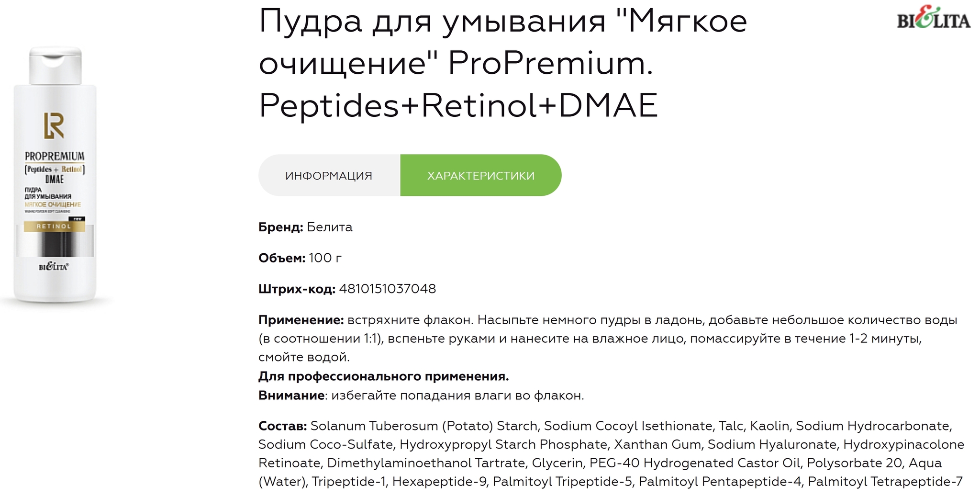Click the Объем value 100 г
This screenshot has width=980, height=497.
point(325,258)
